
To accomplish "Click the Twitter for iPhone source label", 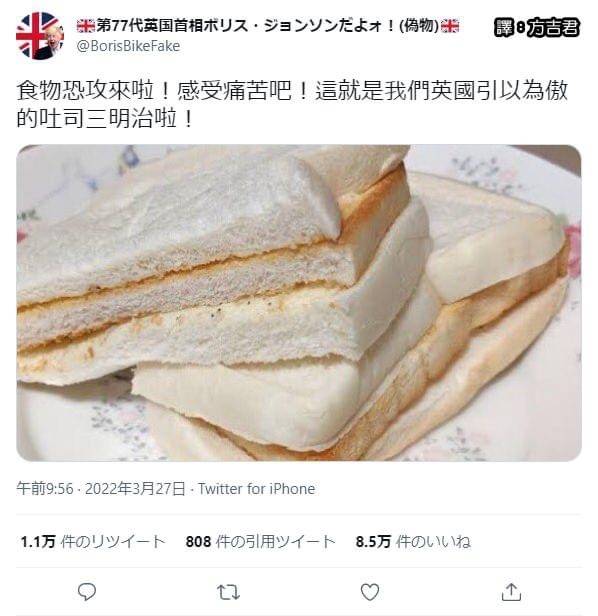I will 257,489.
